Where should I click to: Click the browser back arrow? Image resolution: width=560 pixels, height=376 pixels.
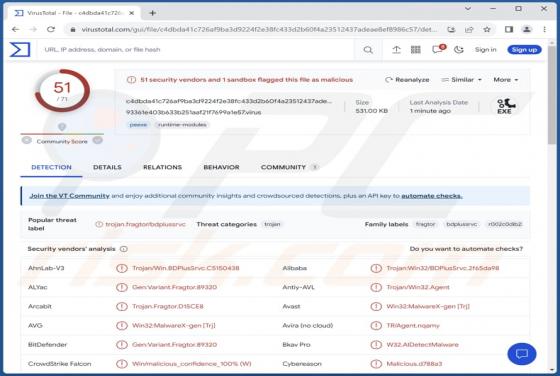15,29
